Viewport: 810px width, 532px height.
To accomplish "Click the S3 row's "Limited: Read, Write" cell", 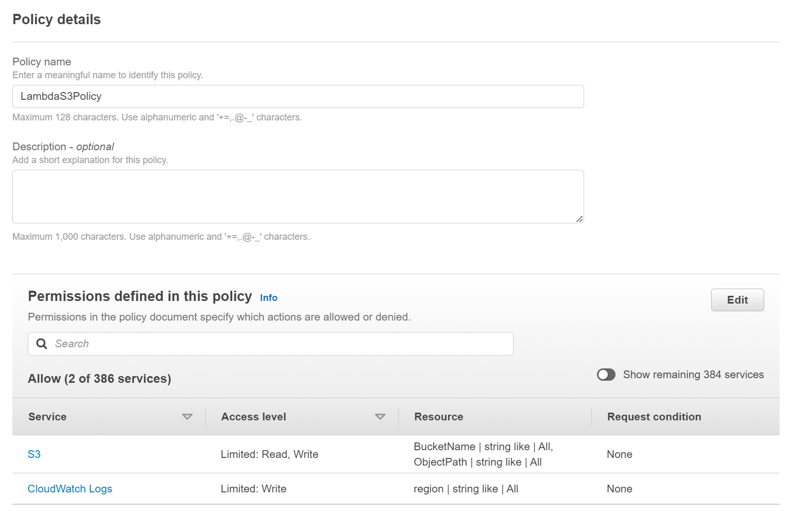I will pyautogui.click(x=270, y=454).
